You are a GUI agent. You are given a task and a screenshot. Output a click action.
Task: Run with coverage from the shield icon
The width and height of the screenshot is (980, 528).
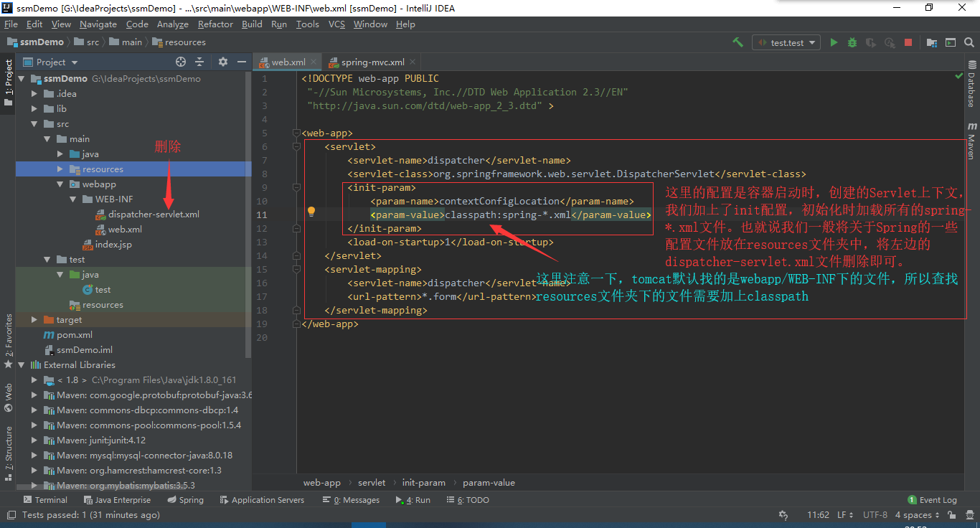pyautogui.click(x=871, y=42)
